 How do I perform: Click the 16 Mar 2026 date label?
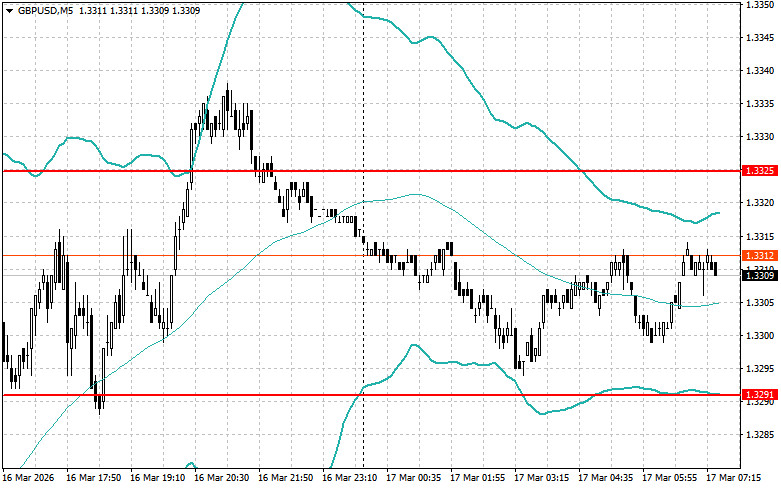pyautogui.click(x=28, y=478)
